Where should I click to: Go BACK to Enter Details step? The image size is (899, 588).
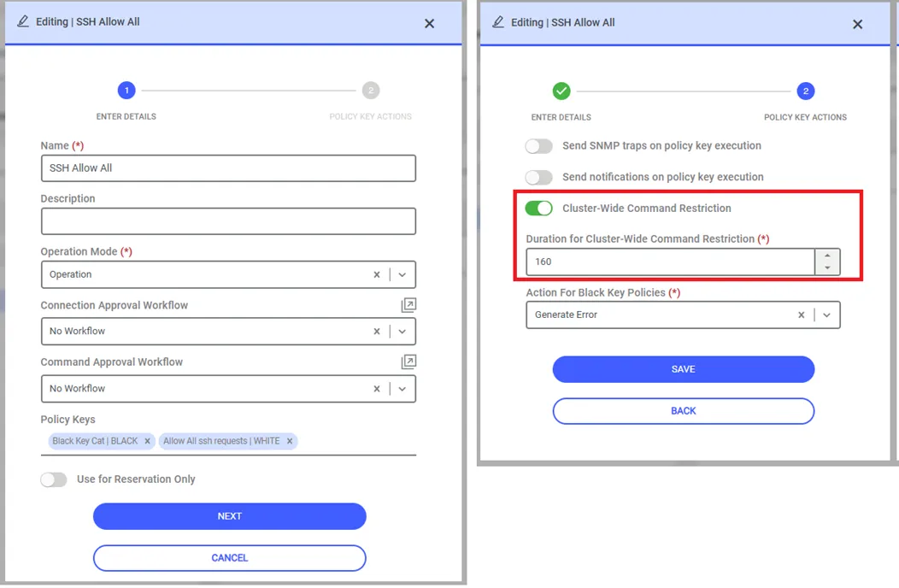[684, 411]
